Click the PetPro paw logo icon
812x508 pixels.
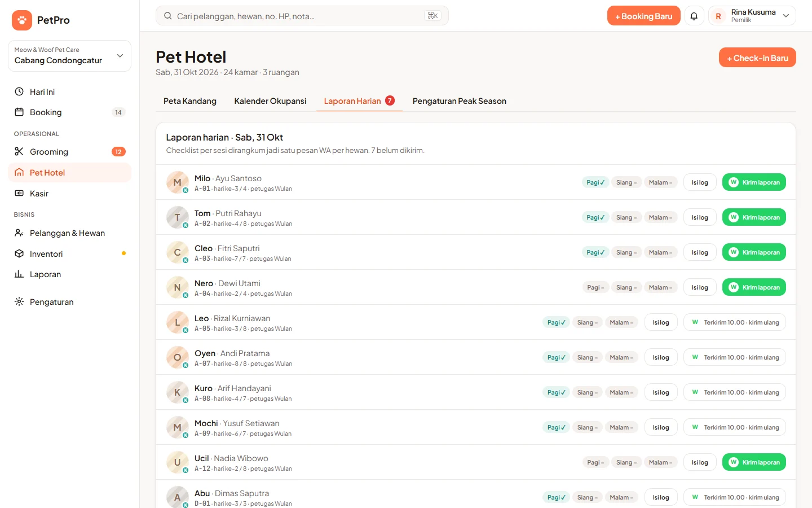[21, 20]
